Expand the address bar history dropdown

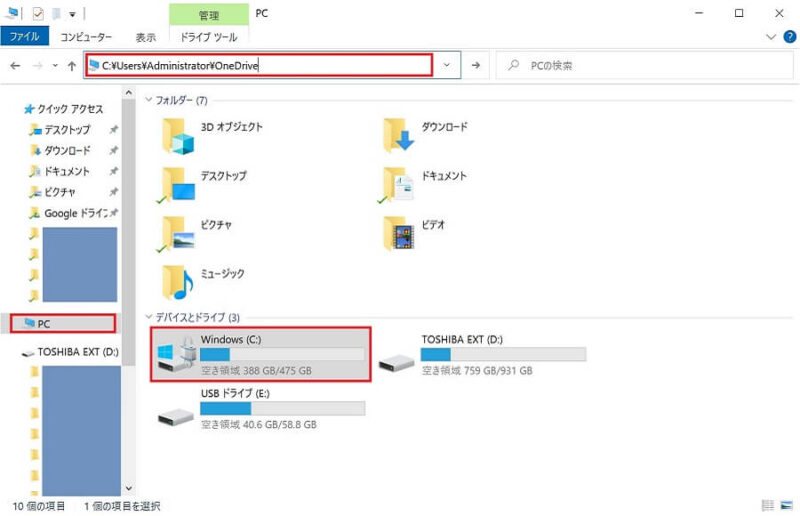(x=446, y=65)
